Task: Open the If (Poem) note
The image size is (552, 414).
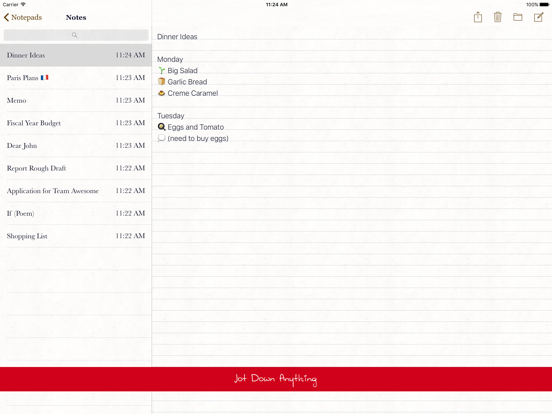Action: pyautogui.click(x=76, y=213)
